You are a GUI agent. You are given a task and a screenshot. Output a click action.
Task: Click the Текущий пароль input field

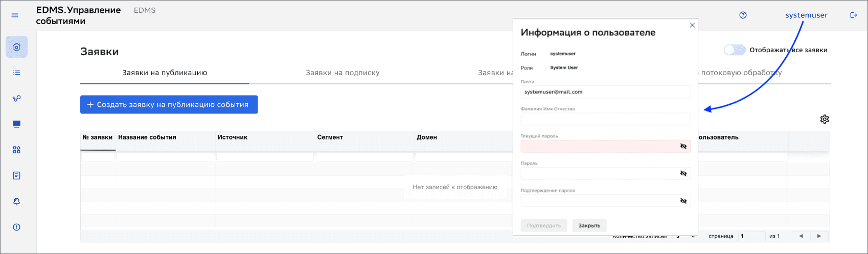pyautogui.click(x=606, y=146)
